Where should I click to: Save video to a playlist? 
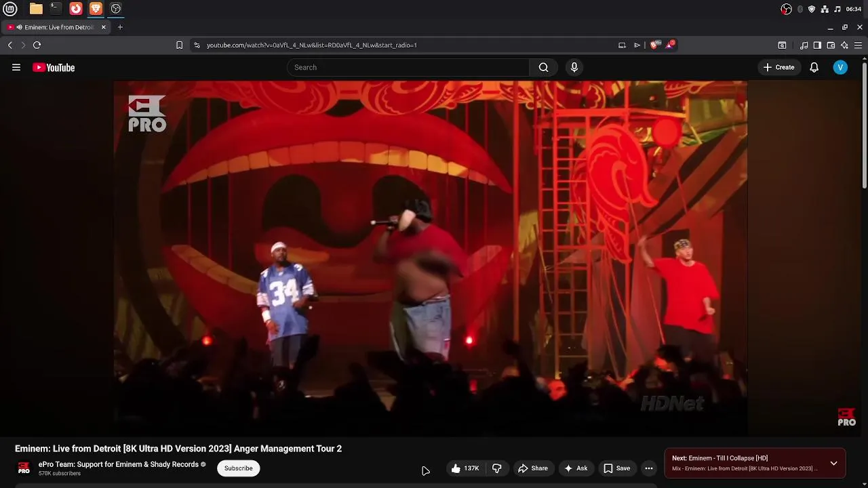coord(617,468)
